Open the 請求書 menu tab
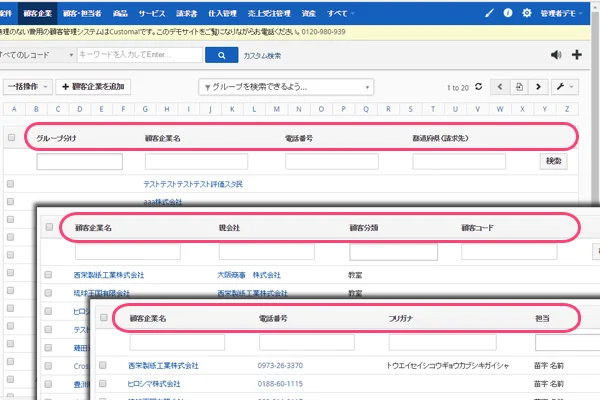 pos(187,14)
